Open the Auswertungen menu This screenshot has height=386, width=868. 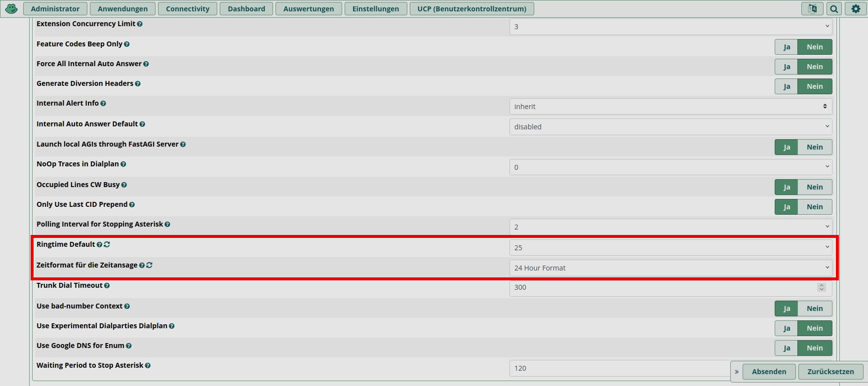click(309, 9)
